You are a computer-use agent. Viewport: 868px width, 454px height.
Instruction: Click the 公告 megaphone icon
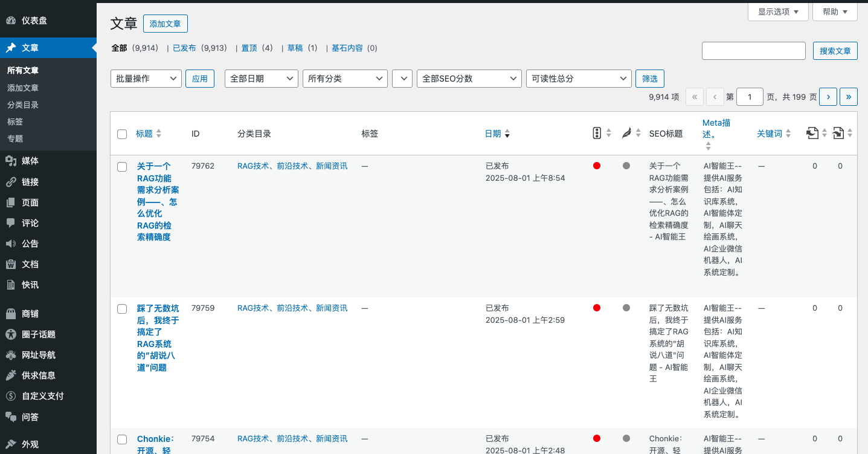point(11,244)
